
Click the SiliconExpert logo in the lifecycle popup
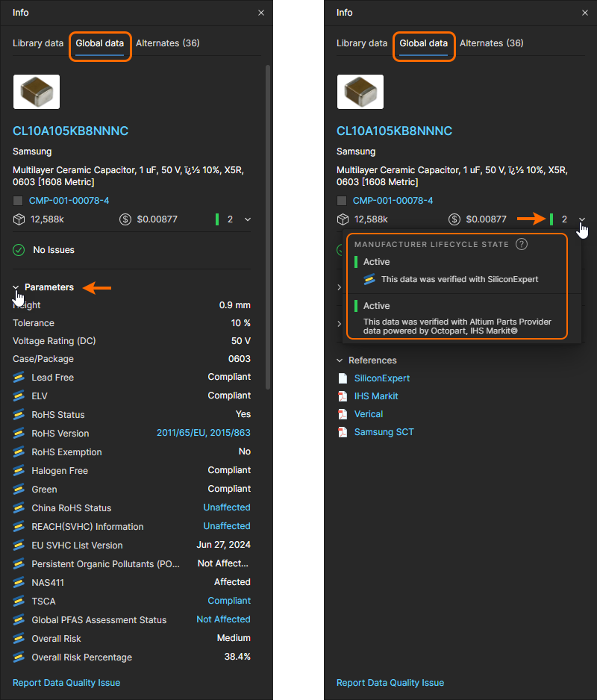click(x=369, y=279)
